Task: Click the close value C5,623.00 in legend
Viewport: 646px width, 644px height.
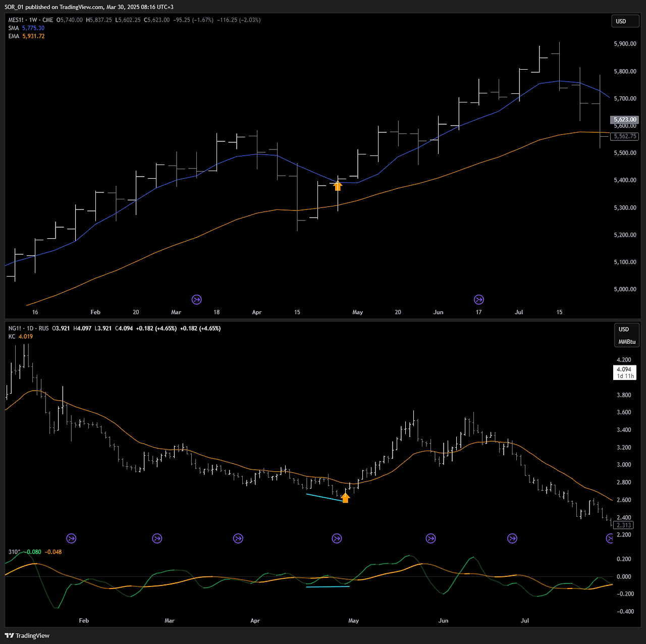Action: (157, 20)
